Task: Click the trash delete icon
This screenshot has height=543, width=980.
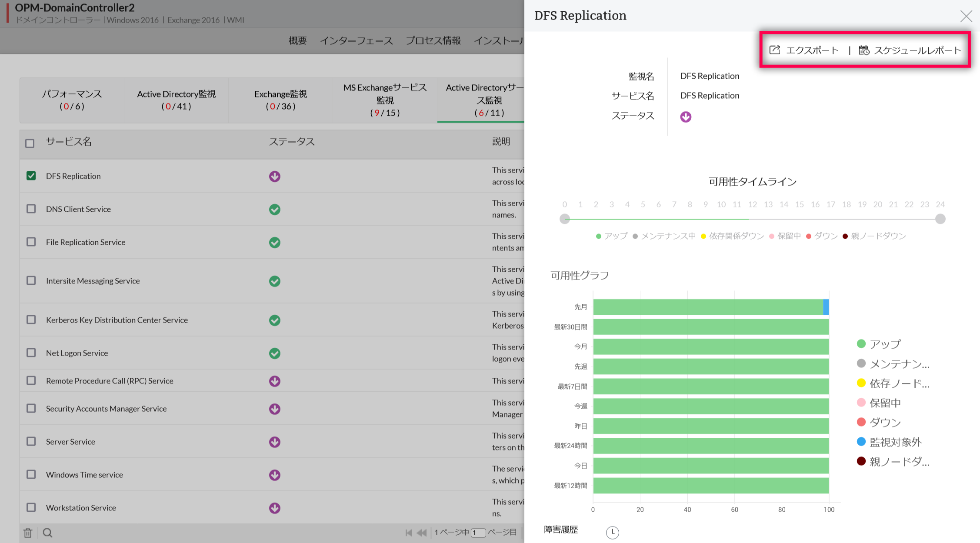Action: (x=28, y=533)
